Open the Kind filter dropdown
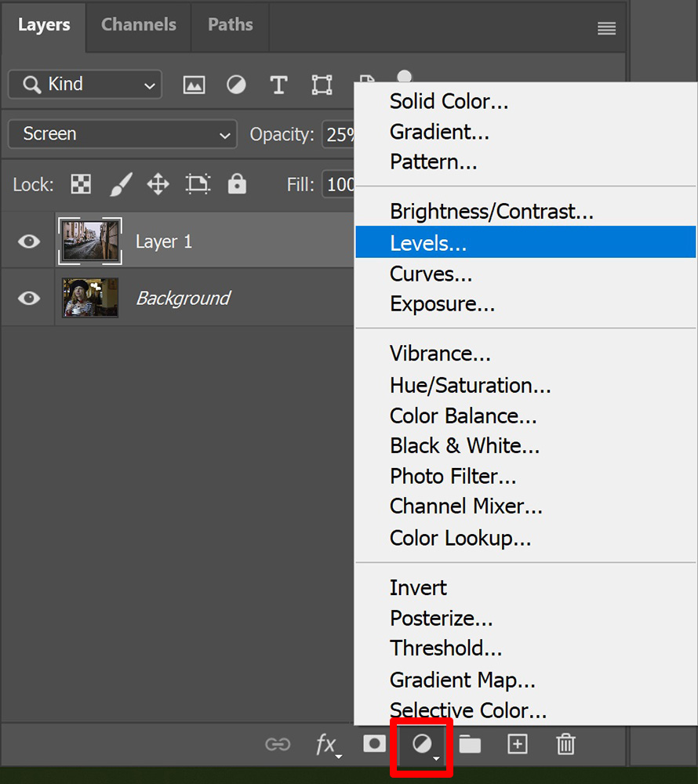698x784 pixels. coord(85,85)
